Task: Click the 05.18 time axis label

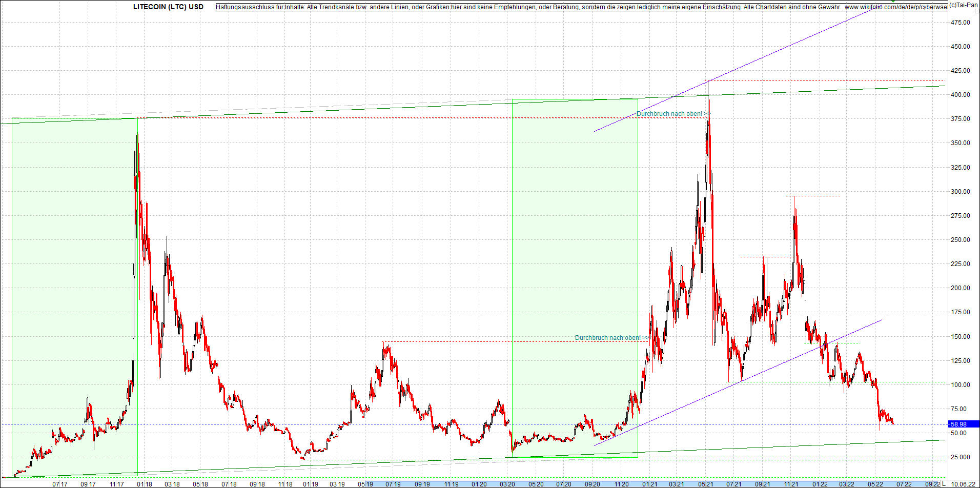Action: (x=200, y=484)
